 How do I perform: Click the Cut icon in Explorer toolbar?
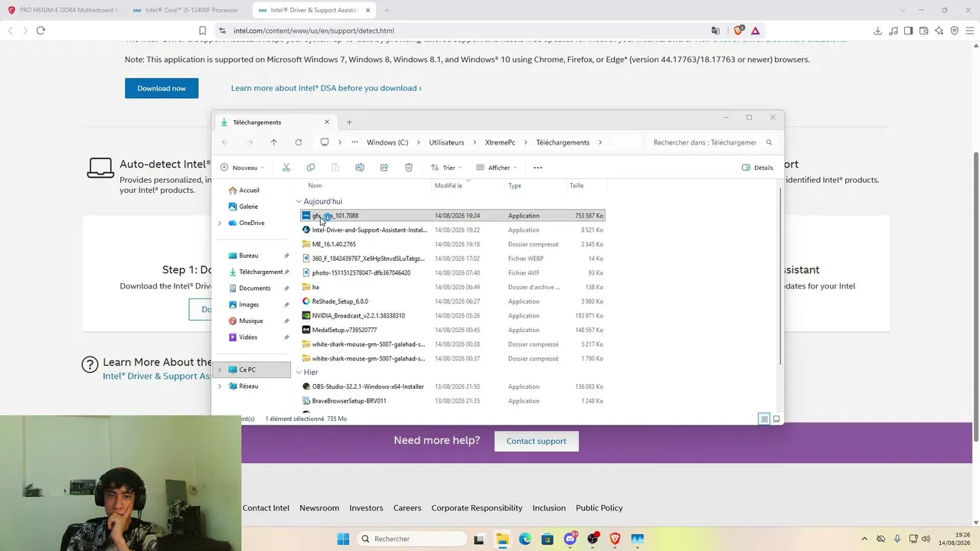286,168
